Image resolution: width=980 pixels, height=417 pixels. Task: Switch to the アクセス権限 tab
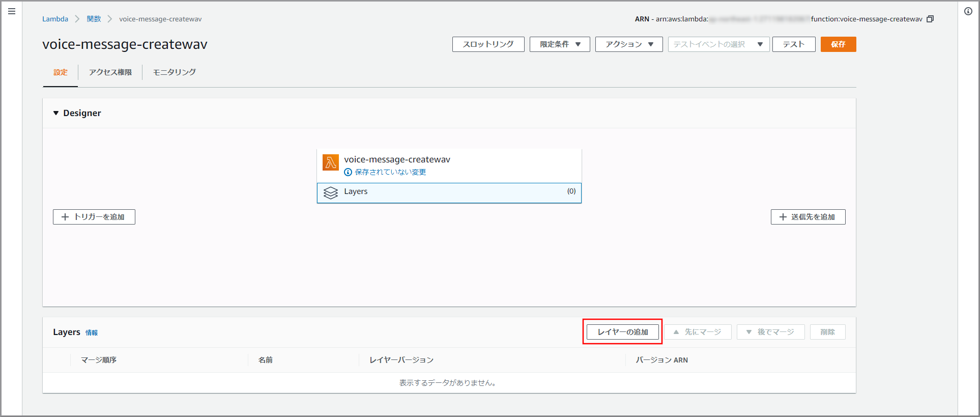pyautogui.click(x=110, y=72)
